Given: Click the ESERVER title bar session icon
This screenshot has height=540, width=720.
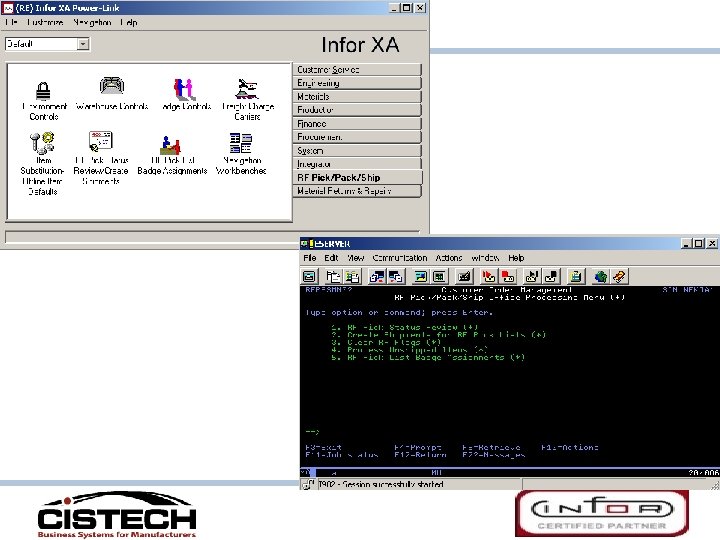Looking at the screenshot, I should pyautogui.click(x=307, y=243).
